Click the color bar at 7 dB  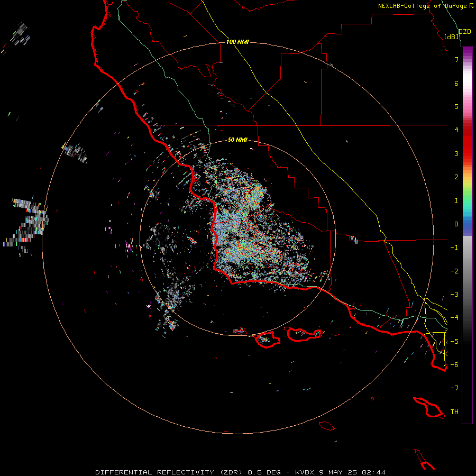466,59
